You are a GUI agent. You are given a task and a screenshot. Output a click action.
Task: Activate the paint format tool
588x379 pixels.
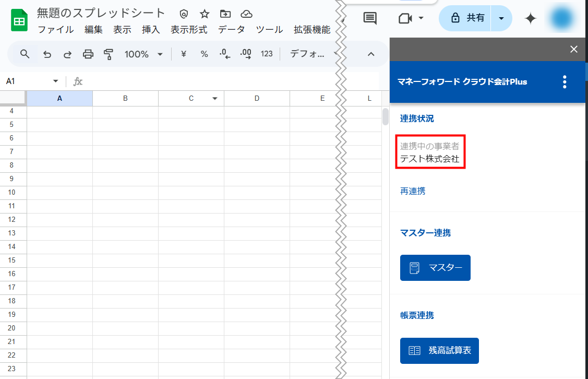click(x=109, y=54)
